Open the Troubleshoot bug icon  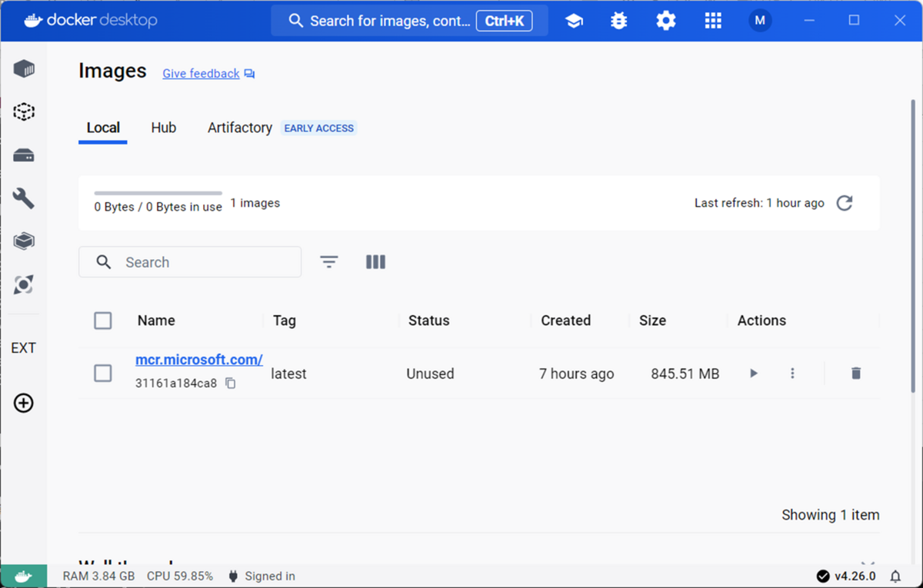pyautogui.click(x=619, y=21)
